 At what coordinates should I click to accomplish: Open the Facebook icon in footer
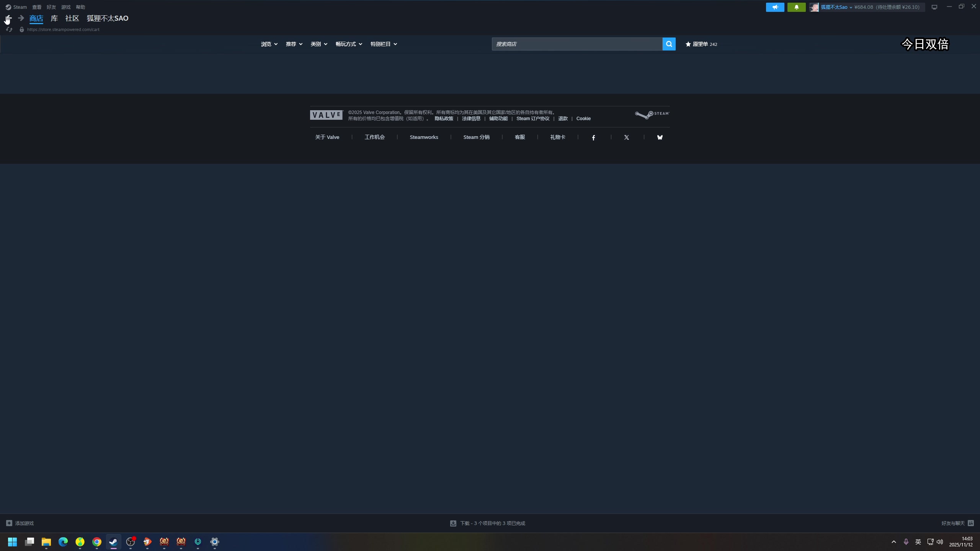593,137
